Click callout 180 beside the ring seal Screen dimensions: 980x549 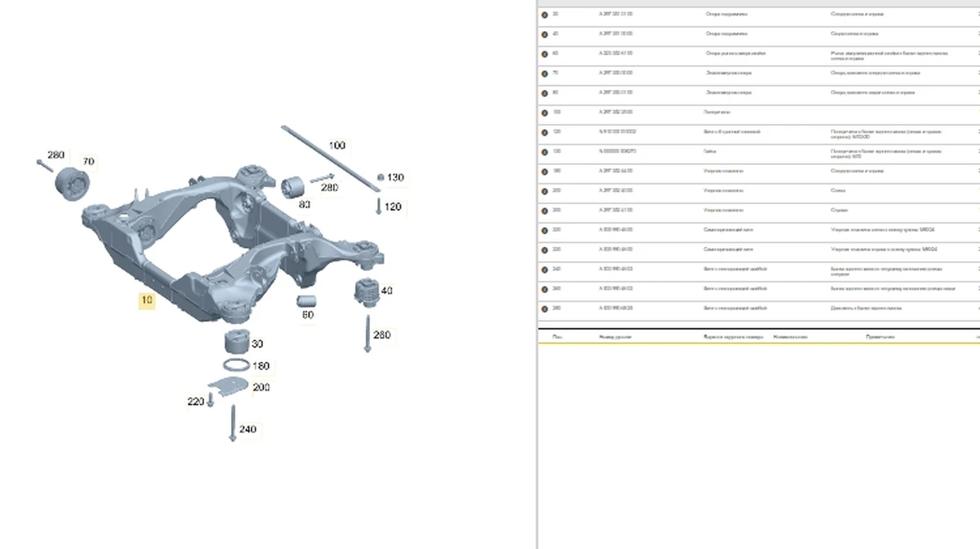pos(261,366)
